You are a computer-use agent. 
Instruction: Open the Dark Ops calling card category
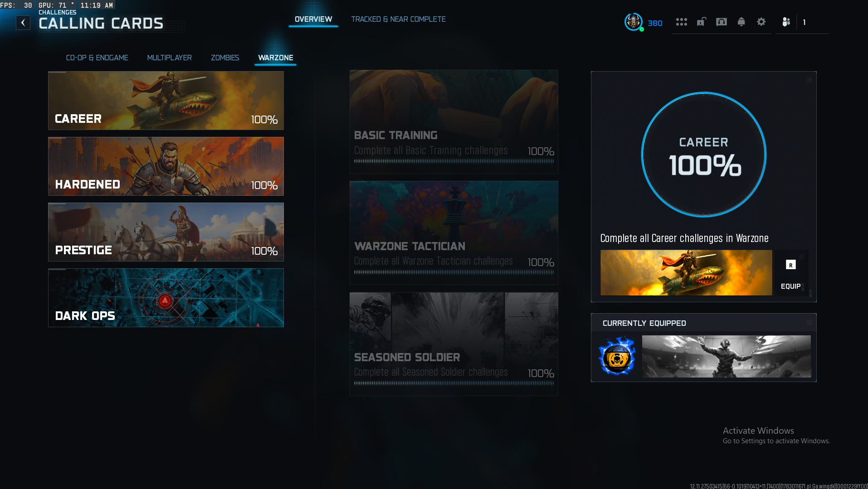[x=166, y=298]
